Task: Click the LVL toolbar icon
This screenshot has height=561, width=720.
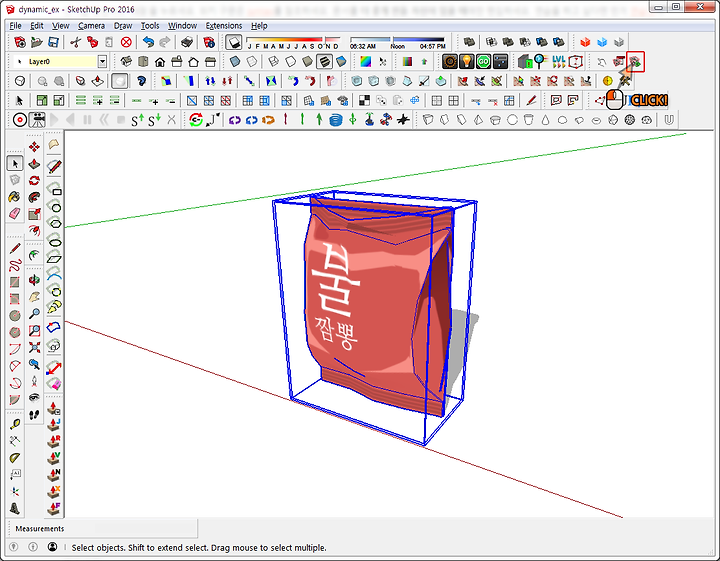Action: (x=559, y=61)
